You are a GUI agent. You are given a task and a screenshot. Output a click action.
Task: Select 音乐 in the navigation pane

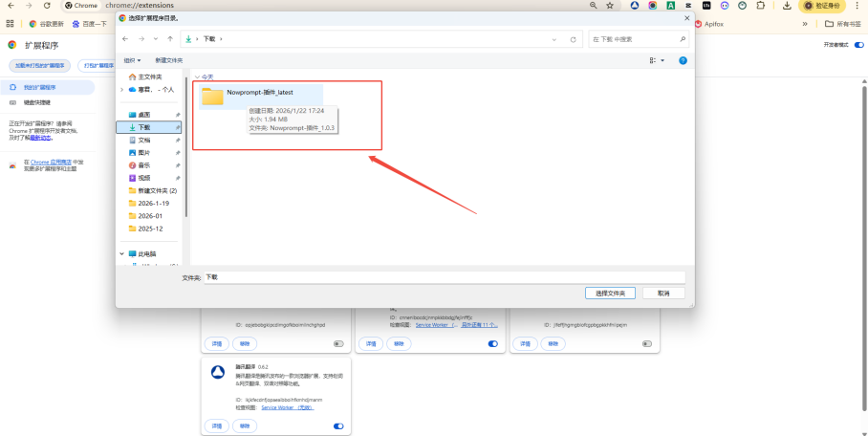pyautogui.click(x=143, y=165)
